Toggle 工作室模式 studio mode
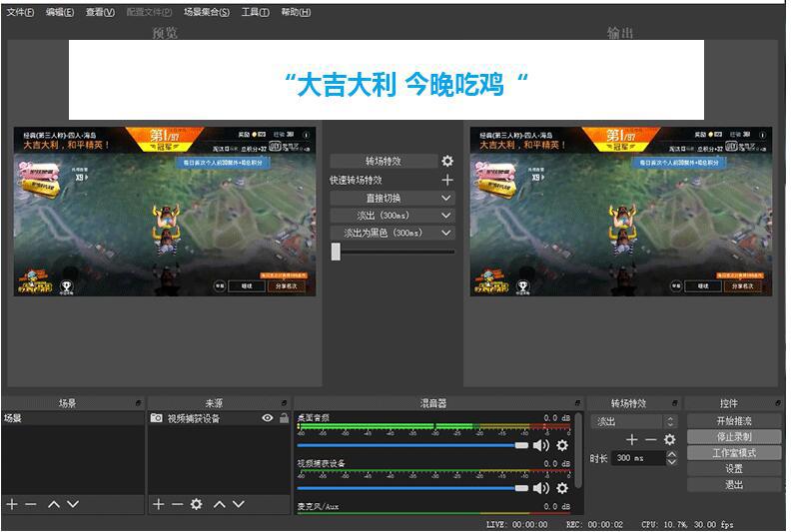The height and width of the screenshot is (532, 791). 734,453
